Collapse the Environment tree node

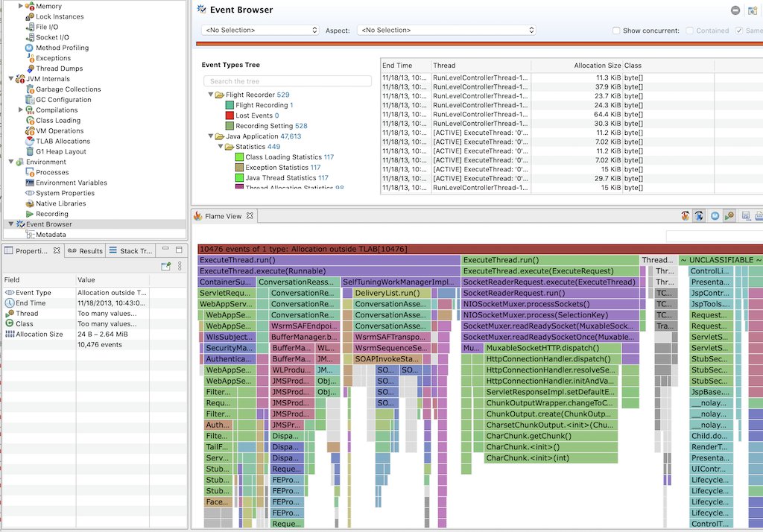tap(10, 162)
